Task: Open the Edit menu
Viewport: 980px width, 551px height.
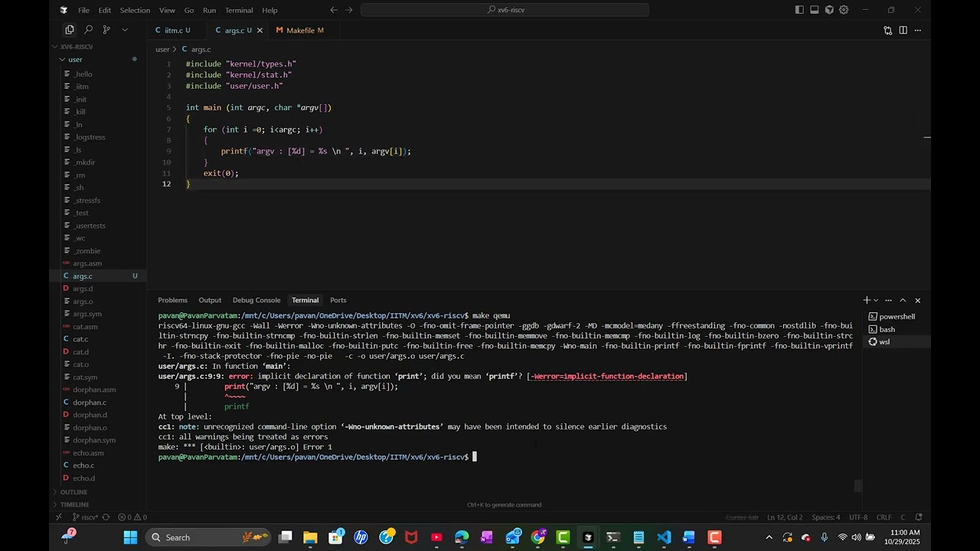Action: coord(105,10)
